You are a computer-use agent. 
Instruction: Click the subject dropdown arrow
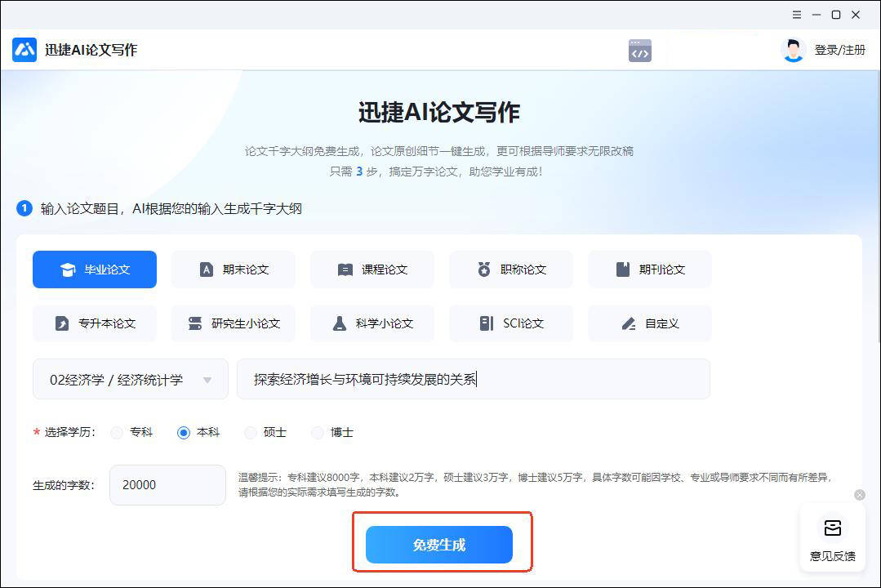[207, 381]
